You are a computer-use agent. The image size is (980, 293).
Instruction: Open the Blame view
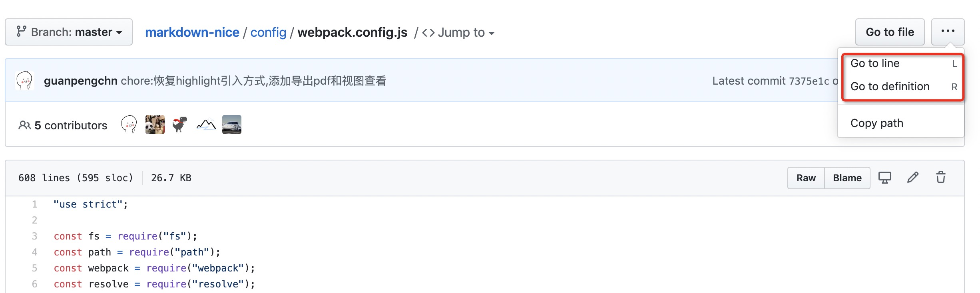click(847, 178)
